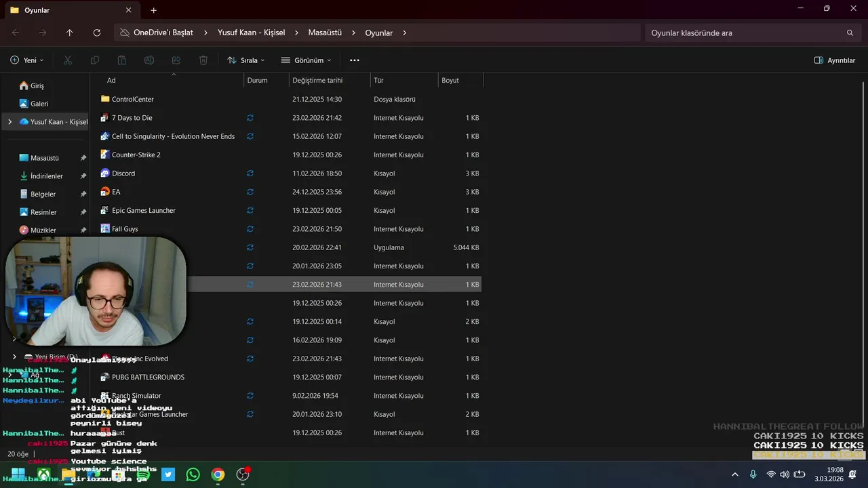Select the PUBG BATTLEGROUNDS shortcut row
Image resolution: width=868 pixels, height=488 pixels.
291,377
